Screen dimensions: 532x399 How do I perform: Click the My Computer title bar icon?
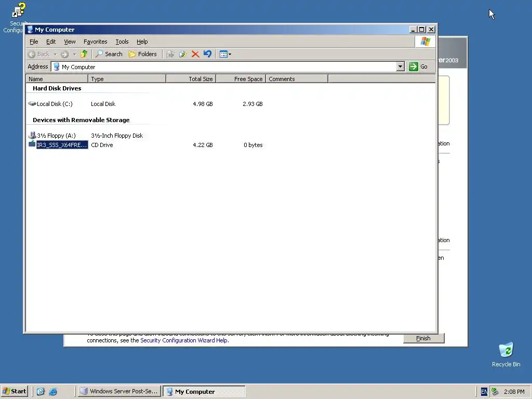tap(30, 30)
